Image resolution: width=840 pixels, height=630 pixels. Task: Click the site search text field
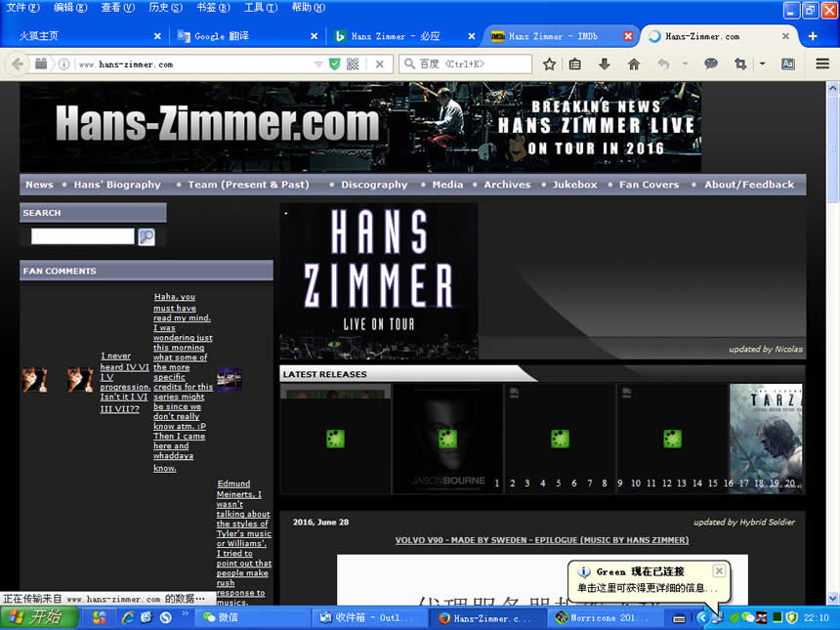tap(82, 236)
